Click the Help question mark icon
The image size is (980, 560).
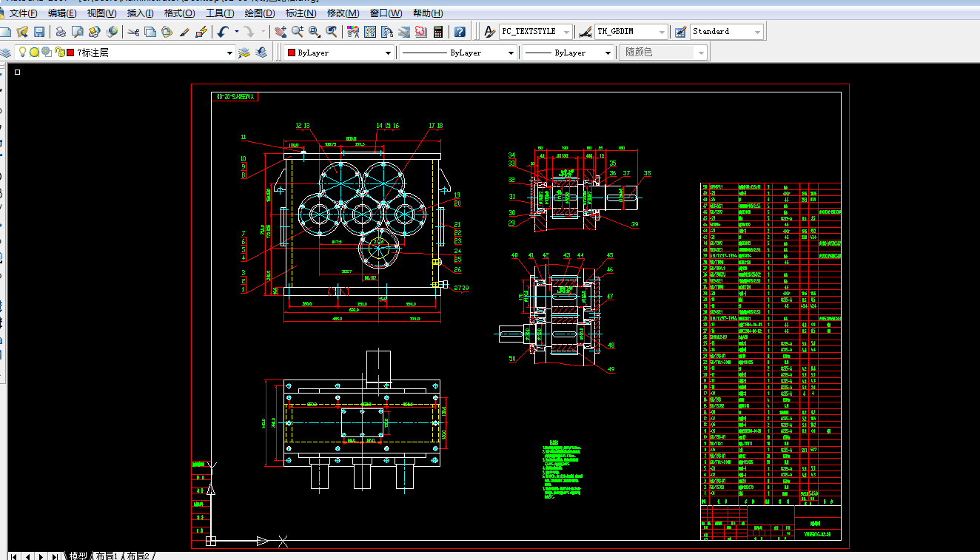click(460, 32)
